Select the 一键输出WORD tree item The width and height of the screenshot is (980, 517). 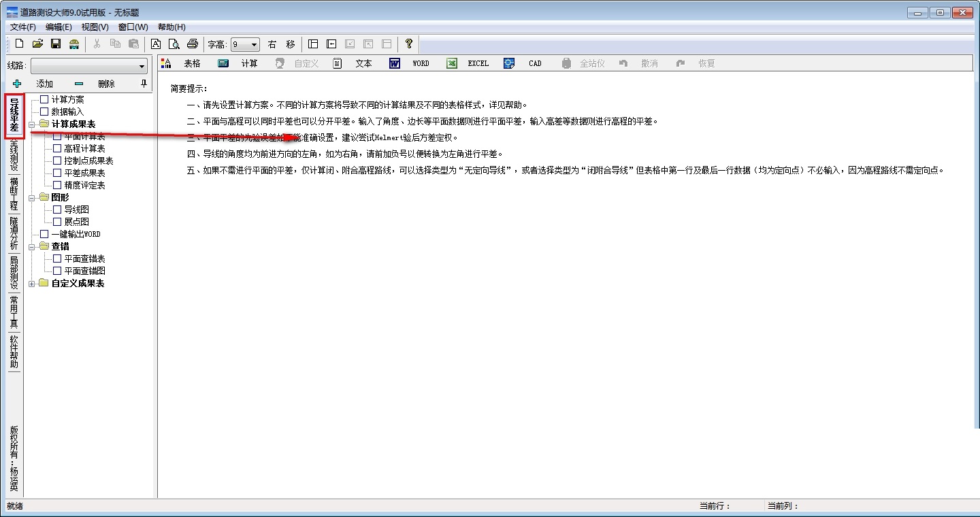(76, 234)
